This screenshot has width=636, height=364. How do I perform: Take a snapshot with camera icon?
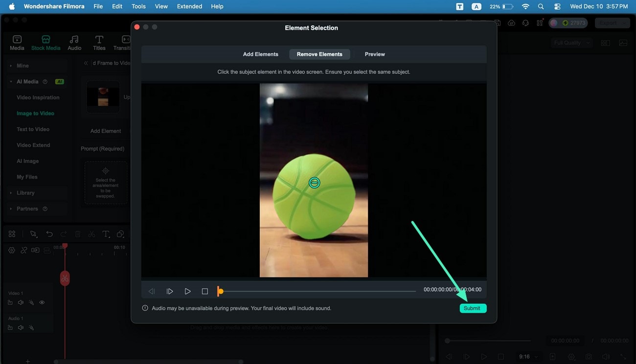point(589,357)
